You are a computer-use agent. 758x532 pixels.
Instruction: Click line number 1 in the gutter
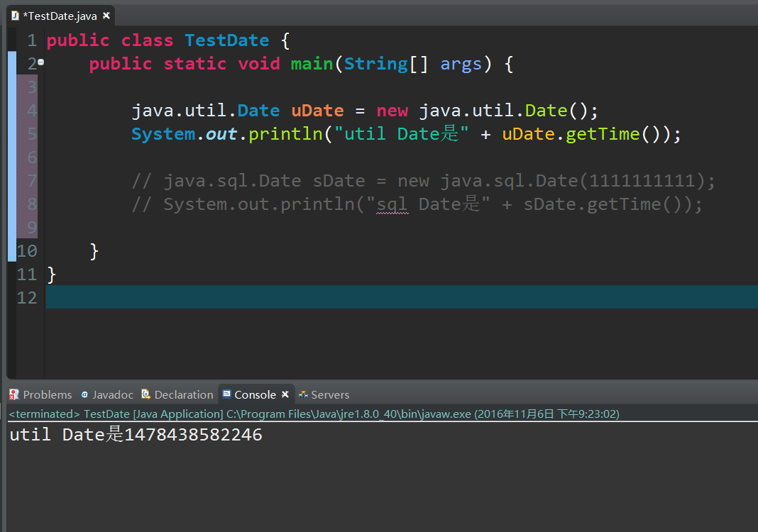32,40
